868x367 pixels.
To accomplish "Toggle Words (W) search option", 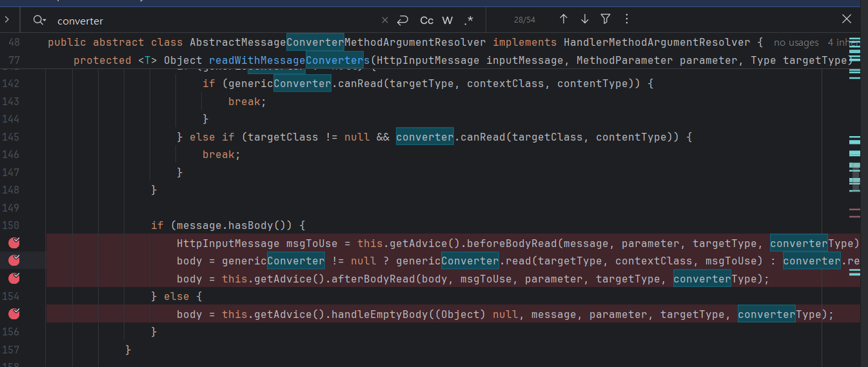I will 448,20.
